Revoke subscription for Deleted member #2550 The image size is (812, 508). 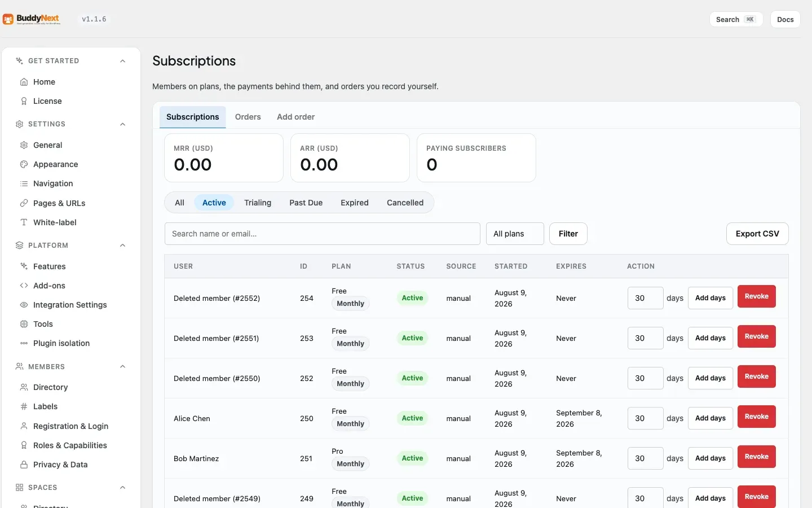[757, 376]
